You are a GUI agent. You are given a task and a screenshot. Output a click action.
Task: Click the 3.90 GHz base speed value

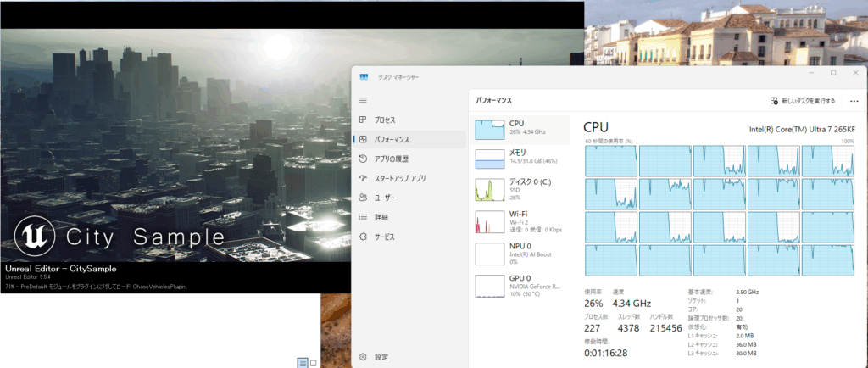(748, 292)
